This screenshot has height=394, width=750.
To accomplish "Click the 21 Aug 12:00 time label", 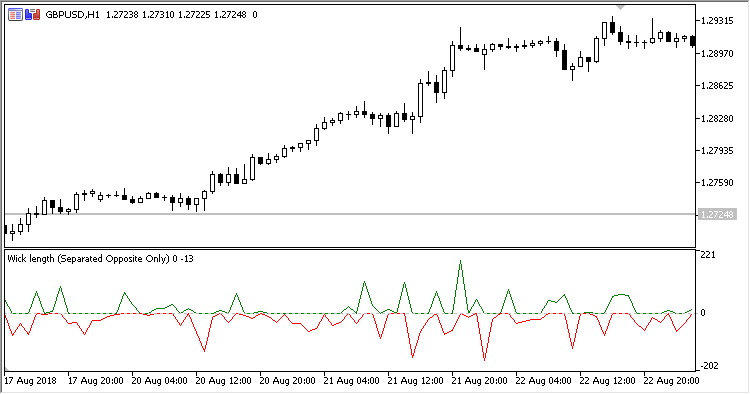I will (416, 381).
